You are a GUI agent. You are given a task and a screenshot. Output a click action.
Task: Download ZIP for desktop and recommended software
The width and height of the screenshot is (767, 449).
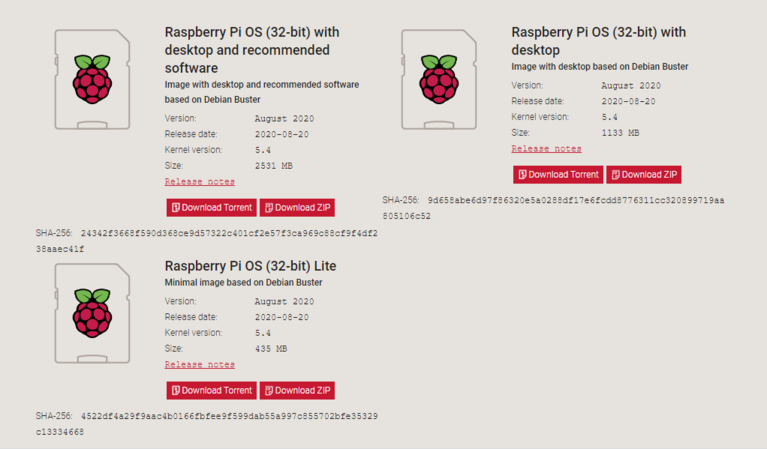pyautogui.click(x=297, y=208)
